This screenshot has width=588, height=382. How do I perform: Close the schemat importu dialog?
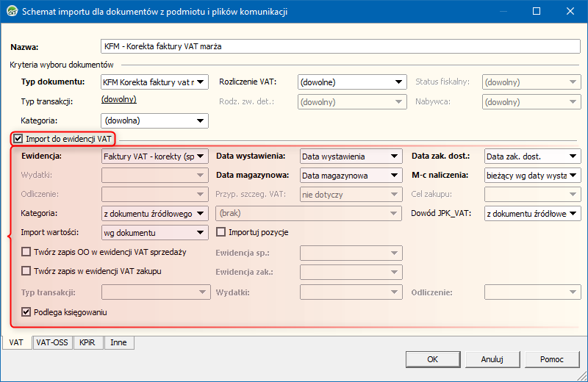[570, 11]
